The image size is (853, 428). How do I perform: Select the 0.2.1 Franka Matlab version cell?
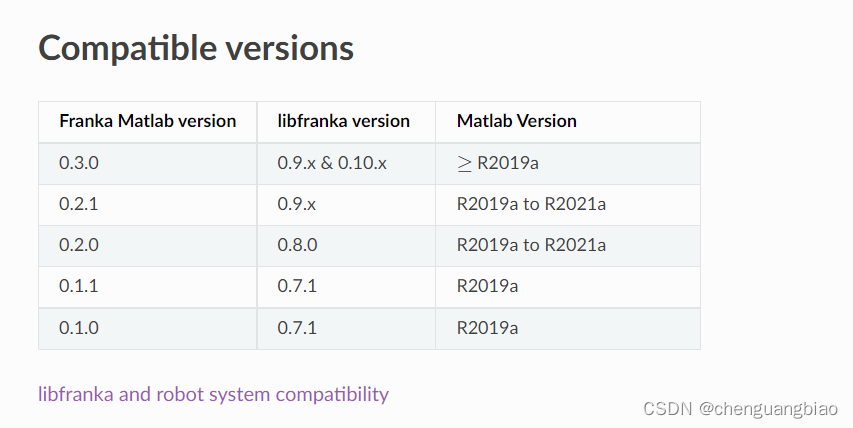[79, 204]
